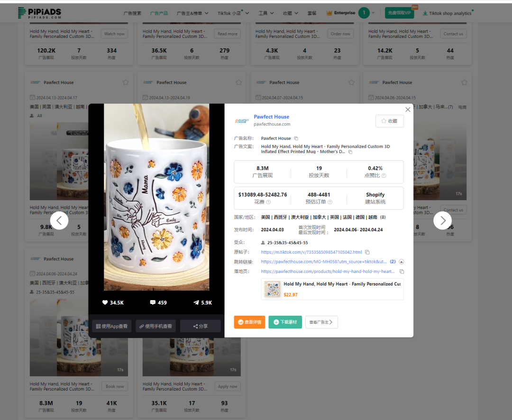Viewport: 512px width, 420px height.
Task: Click the Watch now button
Action: [x=114, y=34]
